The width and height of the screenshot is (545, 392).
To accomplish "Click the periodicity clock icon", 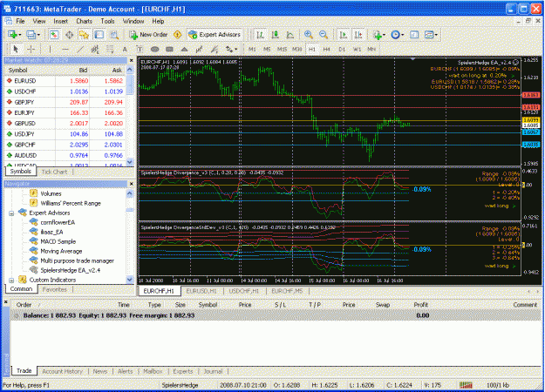I will pos(395,35).
